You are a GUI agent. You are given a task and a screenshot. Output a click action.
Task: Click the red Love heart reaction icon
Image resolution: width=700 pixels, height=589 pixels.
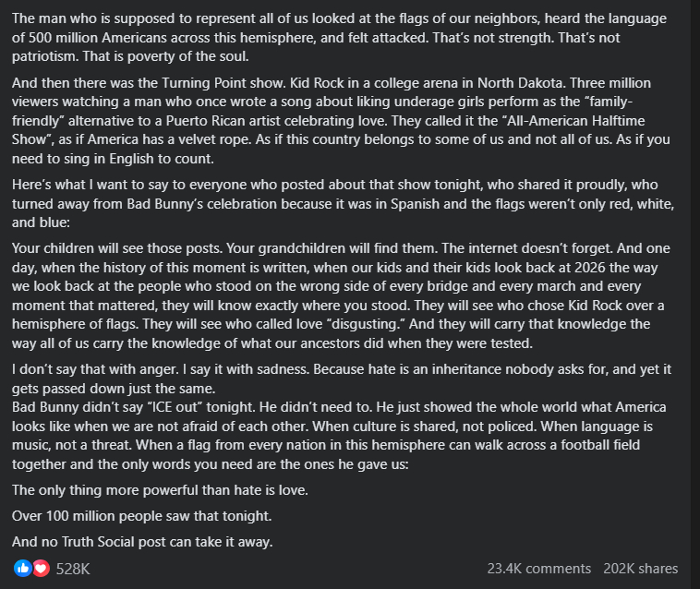pyautogui.click(x=41, y=569)
